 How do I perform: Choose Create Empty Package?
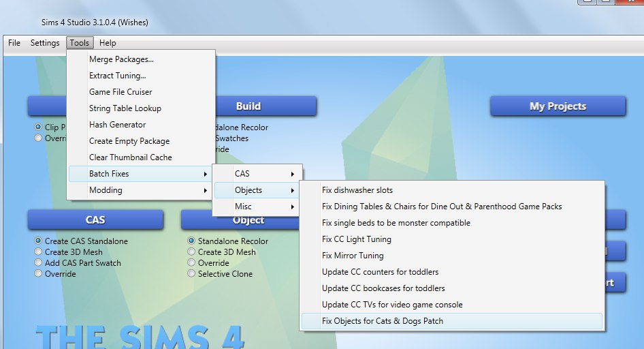coord(141,141)
